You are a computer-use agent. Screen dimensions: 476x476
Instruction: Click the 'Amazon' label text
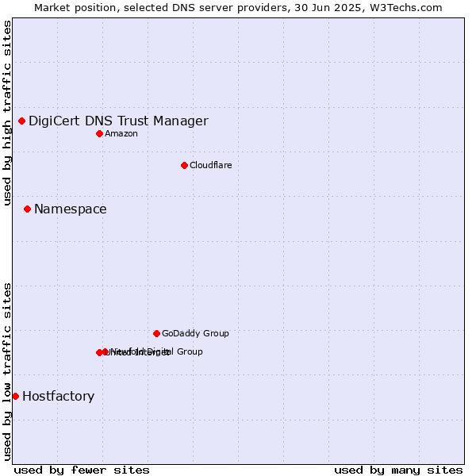coord(121,134)
